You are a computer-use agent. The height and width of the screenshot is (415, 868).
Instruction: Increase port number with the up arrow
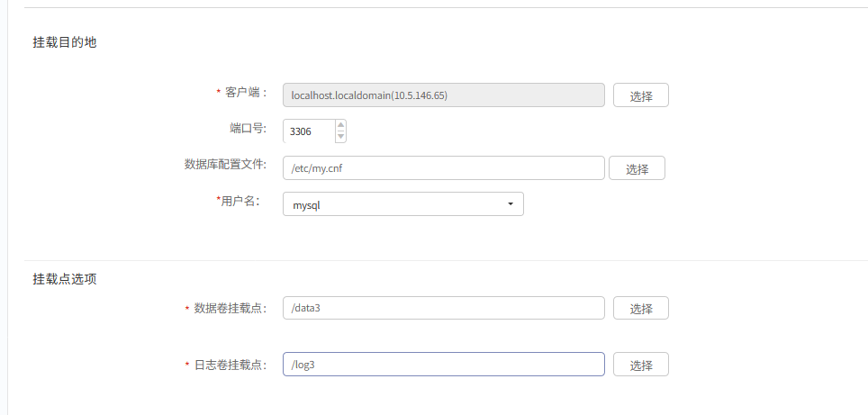[340, 126]
